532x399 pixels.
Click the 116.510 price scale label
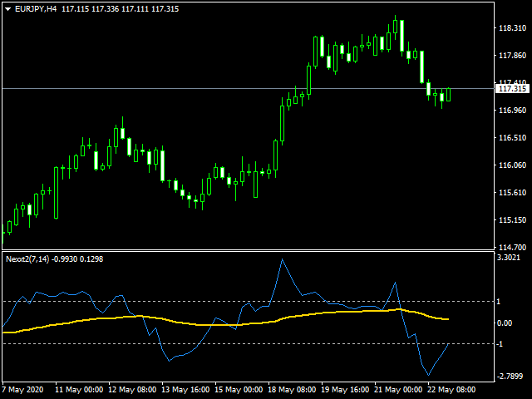click(x=512, y=138)
